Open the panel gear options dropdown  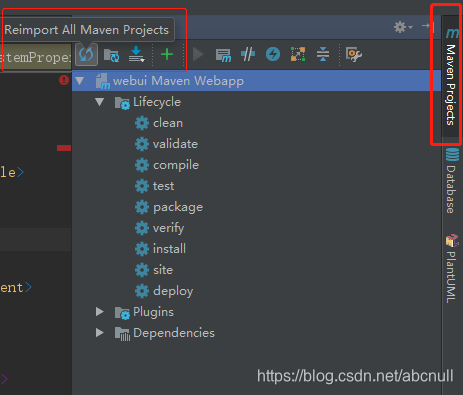(x=403, y=27)
